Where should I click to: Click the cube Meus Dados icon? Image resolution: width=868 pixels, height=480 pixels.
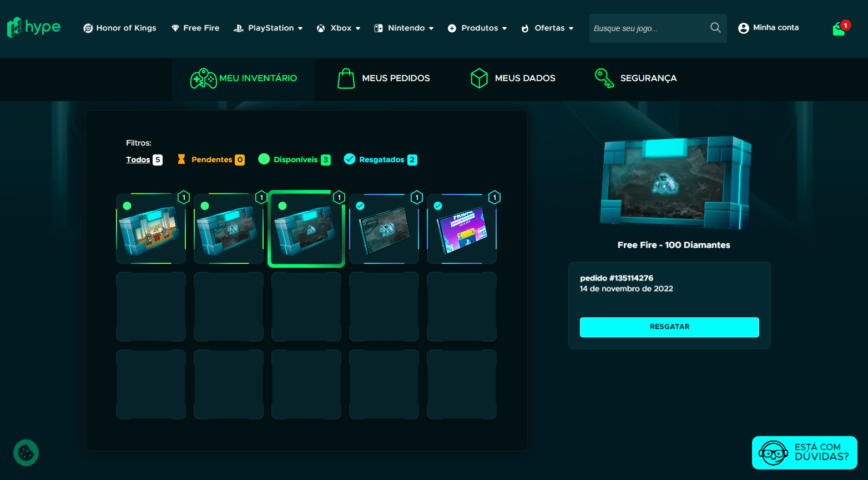pyautogui.click(x=479, y=78)
